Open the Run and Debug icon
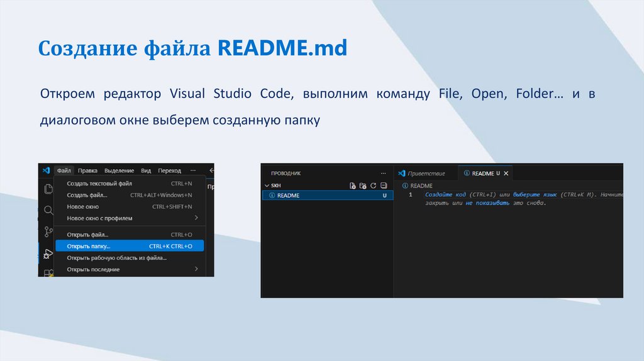 pyautogui.click(x=48, y=254)
